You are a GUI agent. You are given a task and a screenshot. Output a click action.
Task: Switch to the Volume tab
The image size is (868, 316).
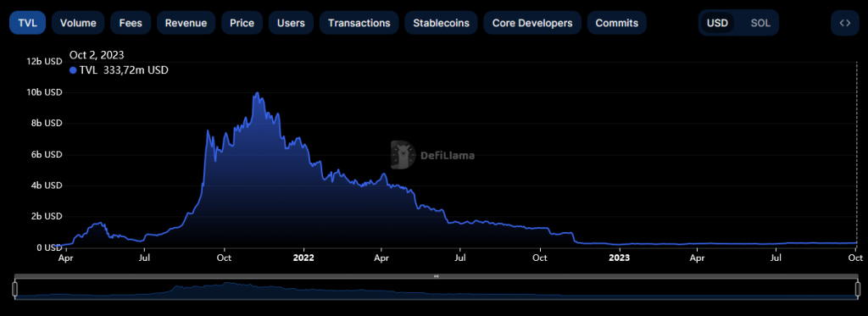click(x=78, y=23)
